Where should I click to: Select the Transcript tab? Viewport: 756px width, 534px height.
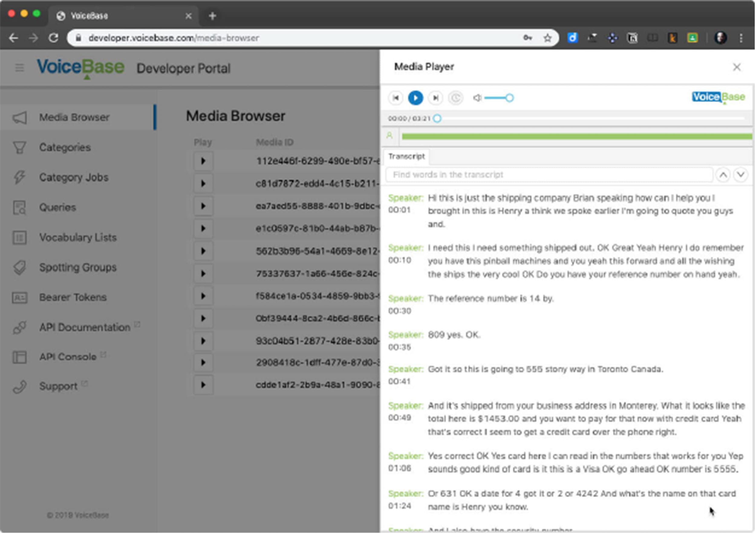pos(406,156)
